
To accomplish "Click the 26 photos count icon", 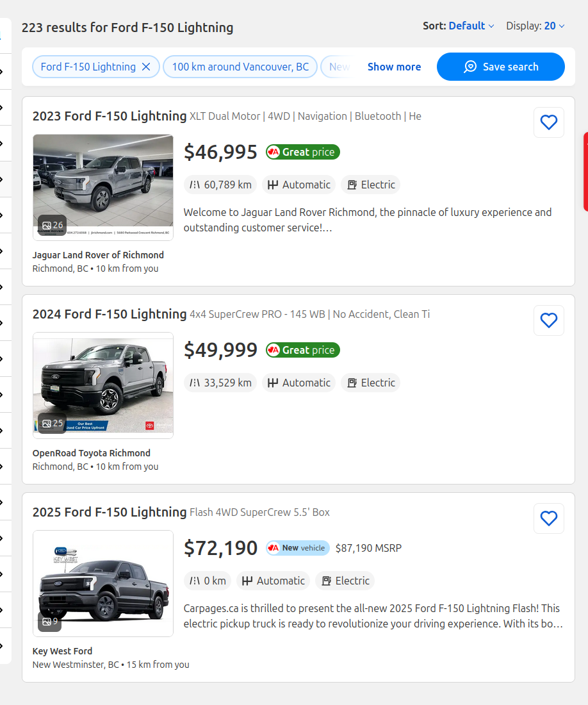I will pyautogui.click(x=52, y=225).
